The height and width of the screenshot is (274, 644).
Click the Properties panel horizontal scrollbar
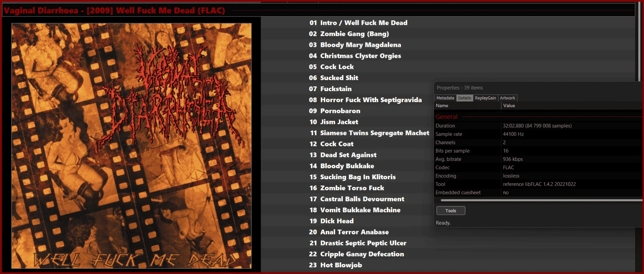click(541, 200)
